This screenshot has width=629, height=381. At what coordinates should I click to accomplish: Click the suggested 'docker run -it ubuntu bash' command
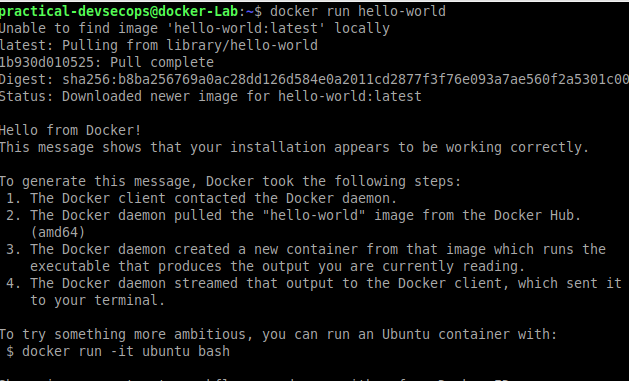tap(126, 351)
